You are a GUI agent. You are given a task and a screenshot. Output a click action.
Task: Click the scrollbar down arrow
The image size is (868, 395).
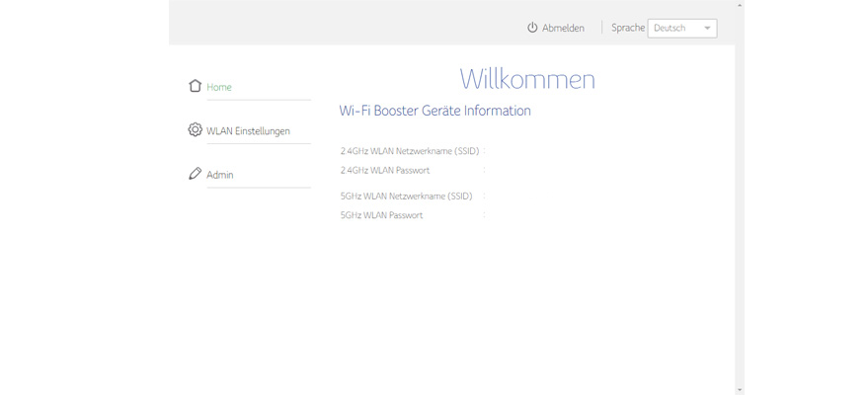[740, 390]
